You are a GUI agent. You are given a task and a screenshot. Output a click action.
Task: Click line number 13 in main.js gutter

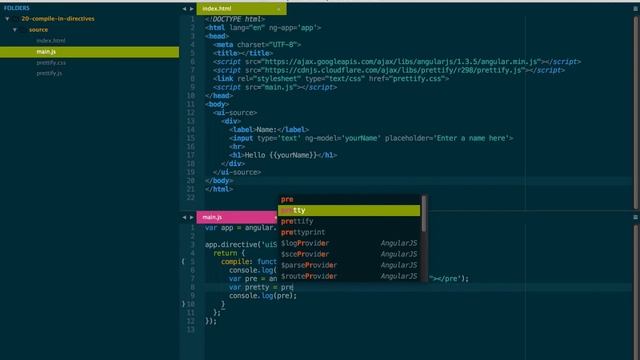pyautogui.click(x=191, y=330)
